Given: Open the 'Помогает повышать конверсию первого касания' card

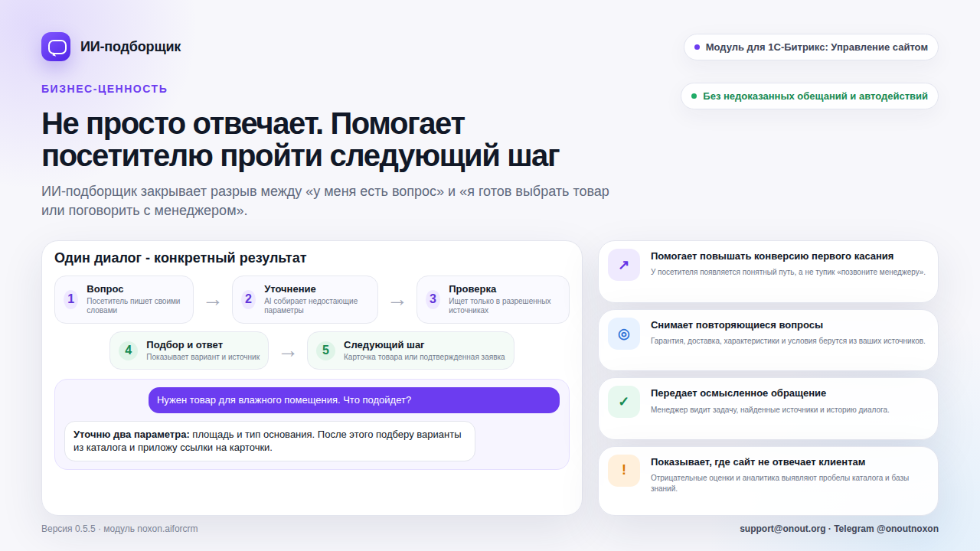Looking at the screenshot, I should (768, 272).
